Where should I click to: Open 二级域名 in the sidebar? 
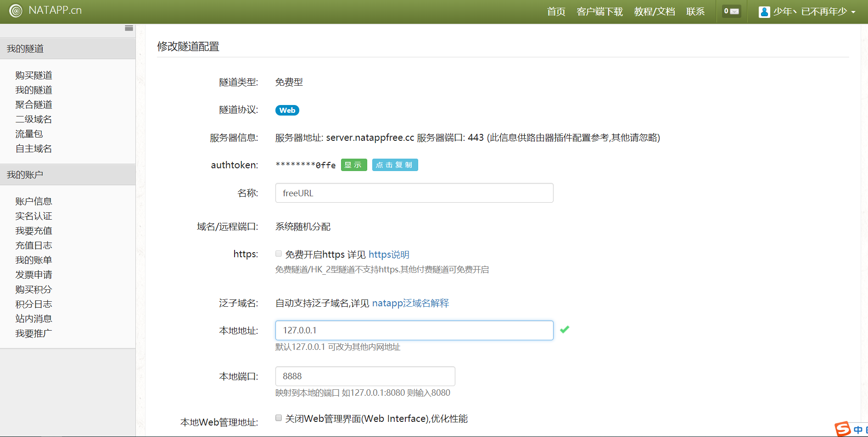pos(34,119)
